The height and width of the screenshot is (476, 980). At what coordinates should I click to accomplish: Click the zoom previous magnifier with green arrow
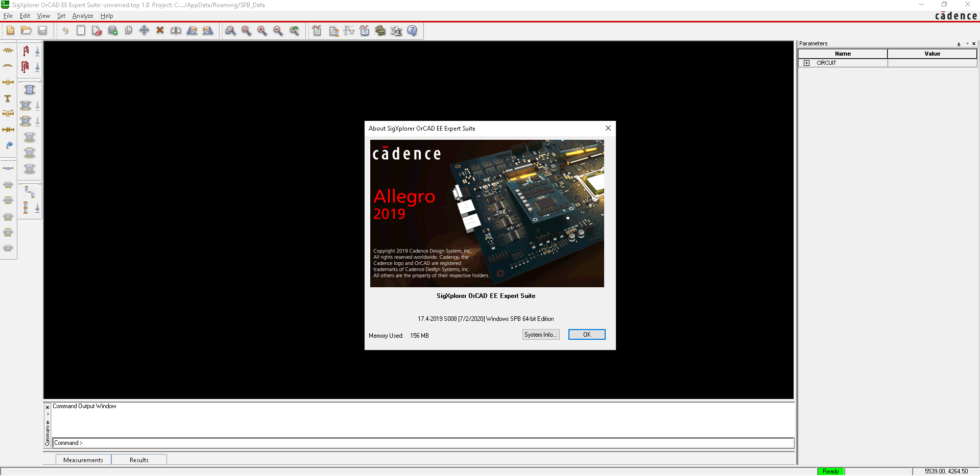click(x=294, y=31)
